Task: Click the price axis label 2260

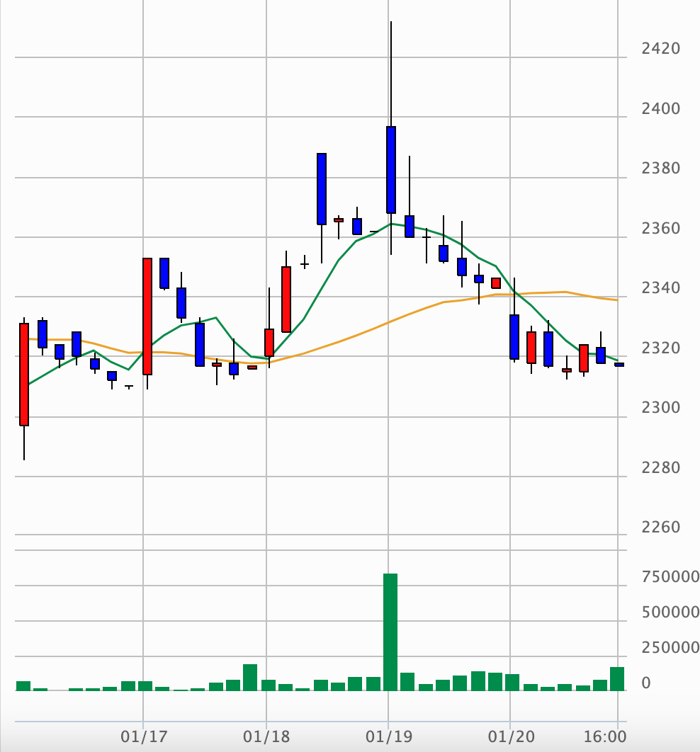Action: 660,527
